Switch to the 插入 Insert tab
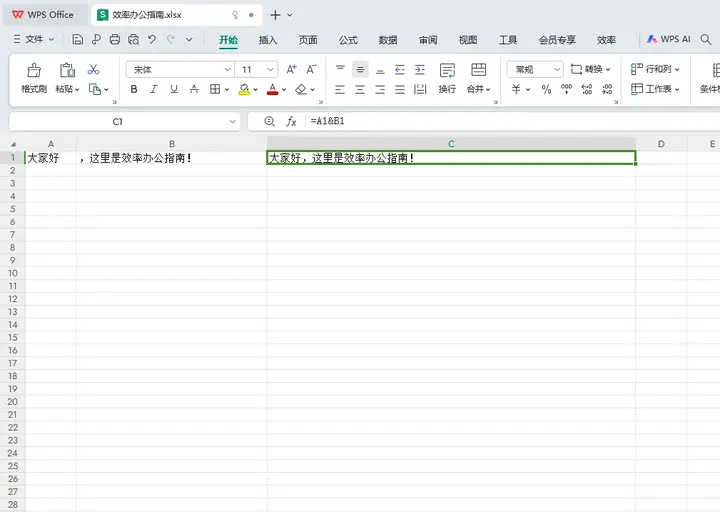The width and height of the screenshot is (720, 512). [x=268, y=40]
